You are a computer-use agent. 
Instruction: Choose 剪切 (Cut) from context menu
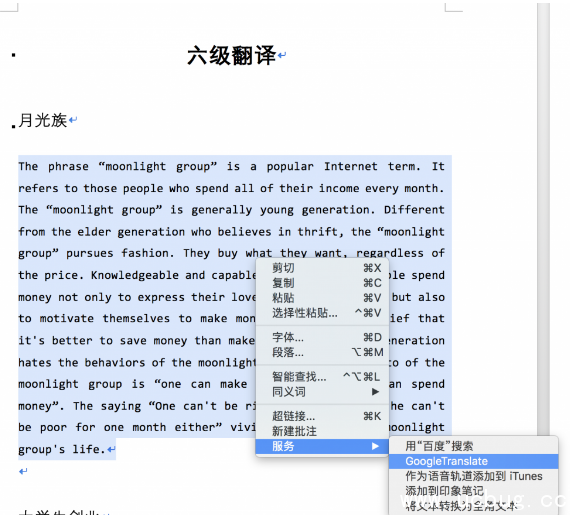(322, 268)
